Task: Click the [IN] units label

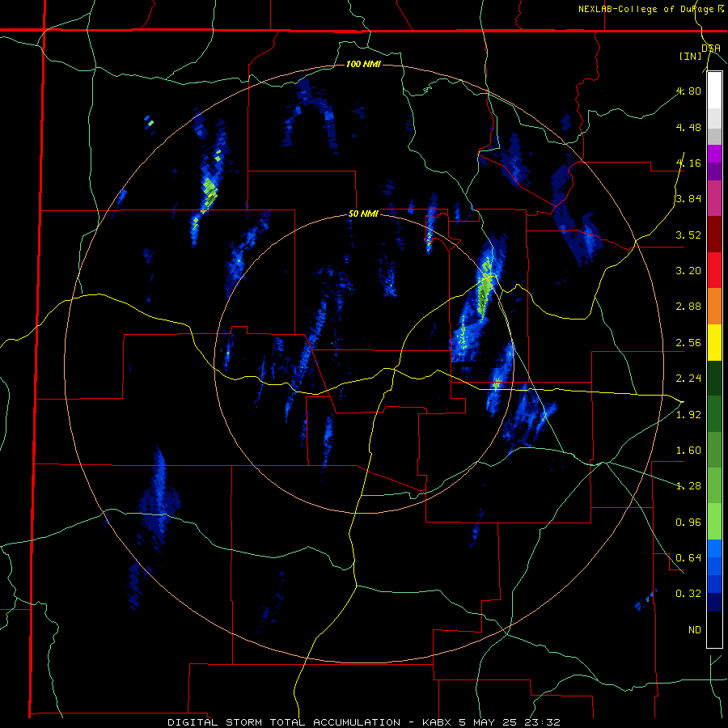Action: coord(690,56)
